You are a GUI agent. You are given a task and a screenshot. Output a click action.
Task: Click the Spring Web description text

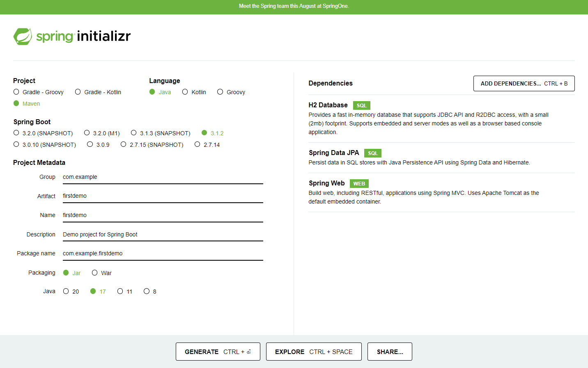[424, 197]
